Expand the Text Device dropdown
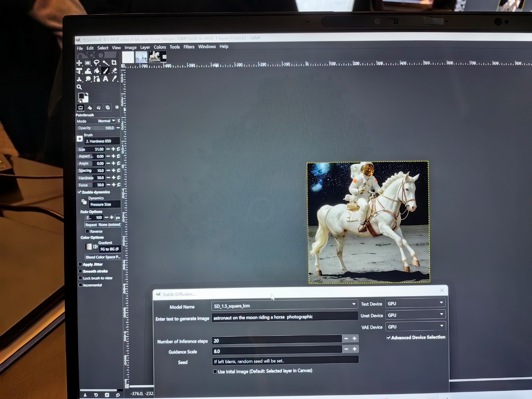532x399 pixels. pos(415,303)
